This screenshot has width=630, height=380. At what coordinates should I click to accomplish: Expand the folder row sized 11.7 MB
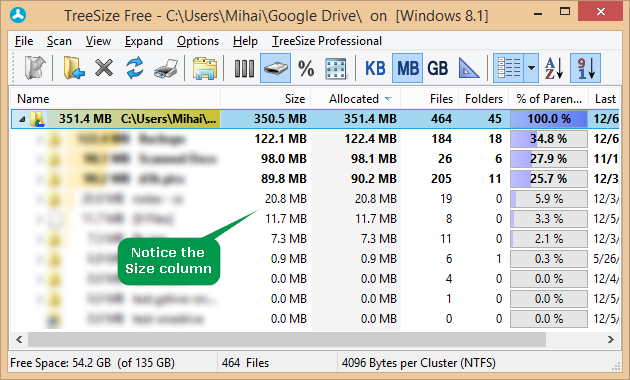(39, 219)
